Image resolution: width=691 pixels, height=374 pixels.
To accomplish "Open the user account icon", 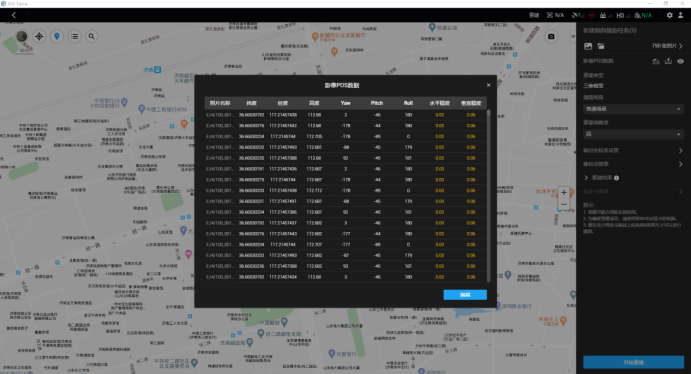I will click(680, 15).
